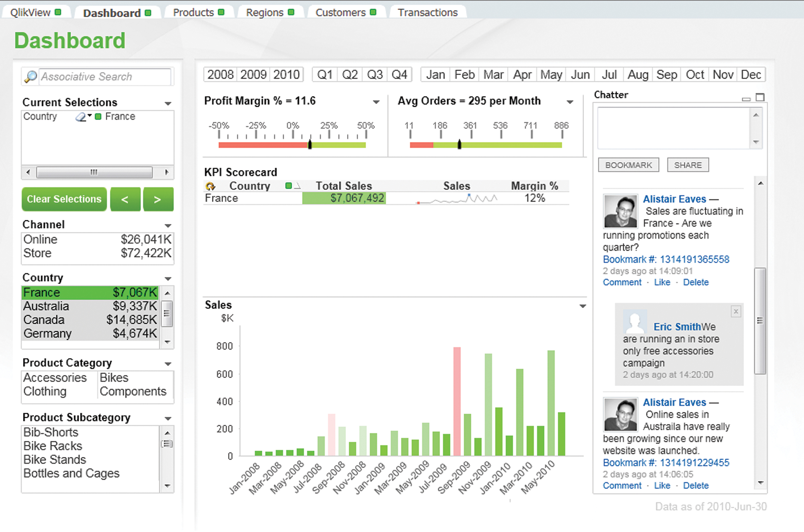Image resolution: width=804 pixels, height=532 pixels.
Task: Toggle Q3 quarter filter
Action: point(375,75)
